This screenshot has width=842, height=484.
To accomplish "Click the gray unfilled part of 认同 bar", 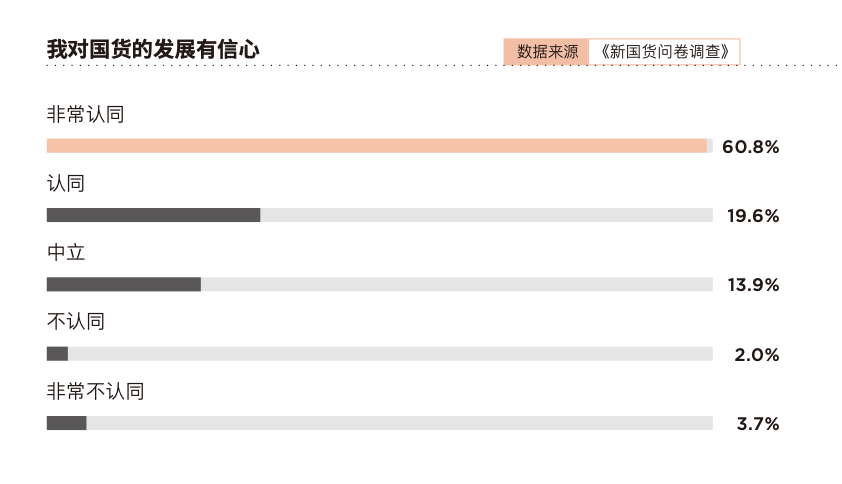I will coord(486,215).
